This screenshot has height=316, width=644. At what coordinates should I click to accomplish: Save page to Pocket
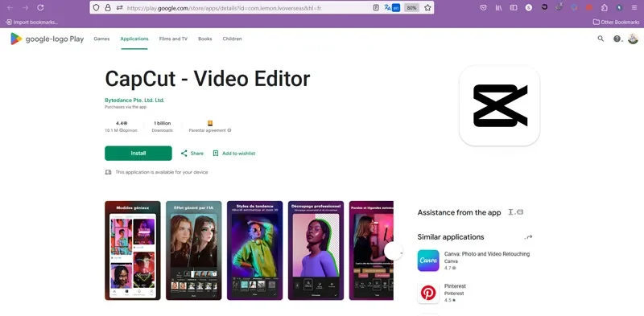click(x=484, y=7)
